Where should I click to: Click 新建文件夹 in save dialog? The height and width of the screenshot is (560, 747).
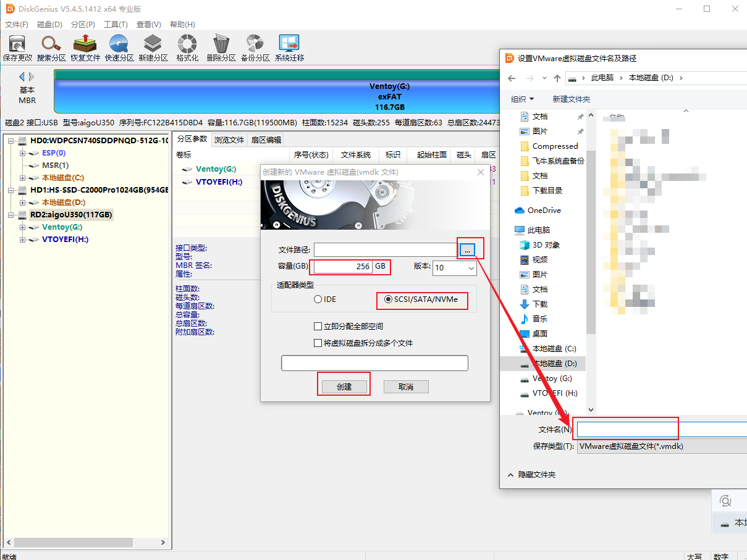pyautogui.click(x=571, y=99)
